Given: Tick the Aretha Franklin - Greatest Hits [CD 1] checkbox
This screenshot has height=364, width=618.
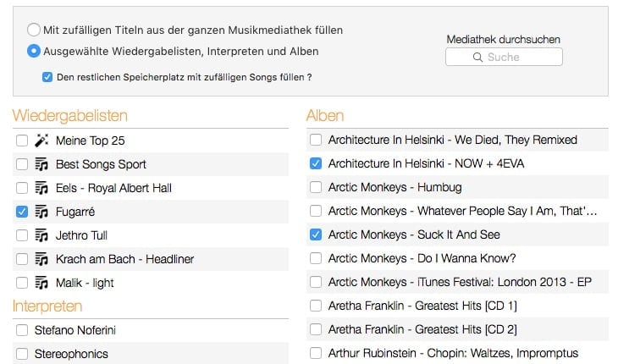Looking at the screenshot, I should [x=316, y=306].
